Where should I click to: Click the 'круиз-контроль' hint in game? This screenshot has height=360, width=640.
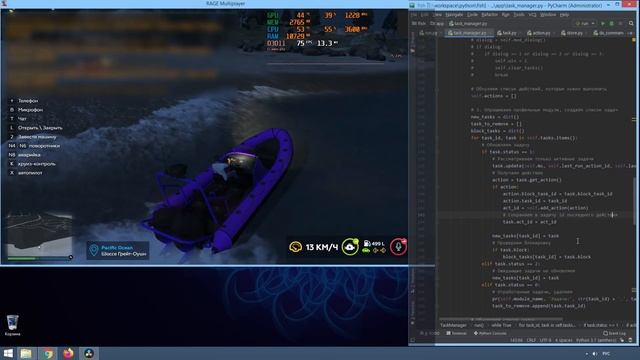coord(36,164)
